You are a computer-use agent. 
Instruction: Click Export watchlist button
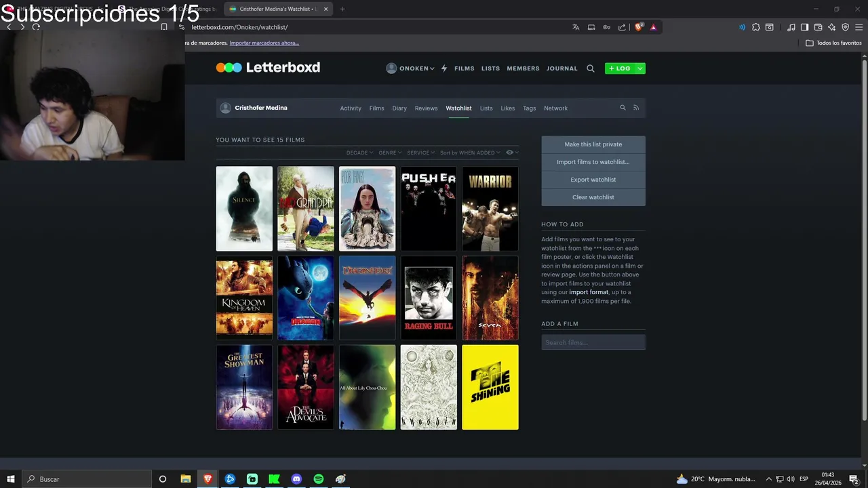coord(593,180)
